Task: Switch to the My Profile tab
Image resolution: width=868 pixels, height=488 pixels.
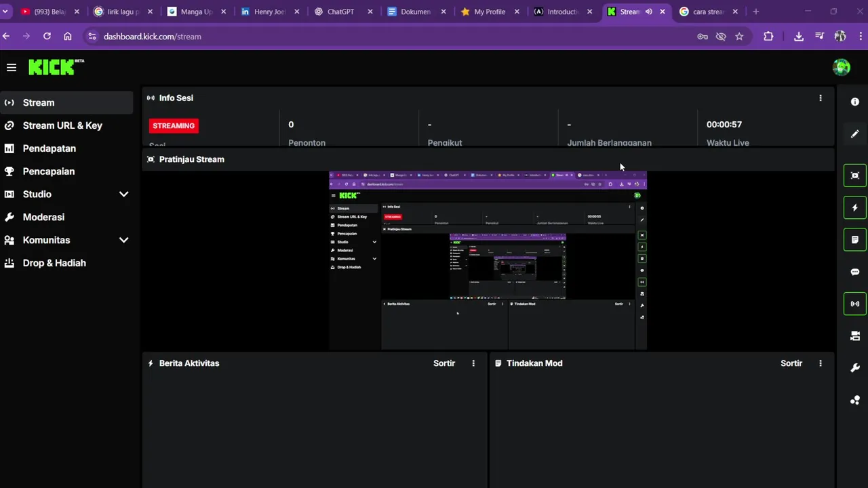Action: point(488,12)
